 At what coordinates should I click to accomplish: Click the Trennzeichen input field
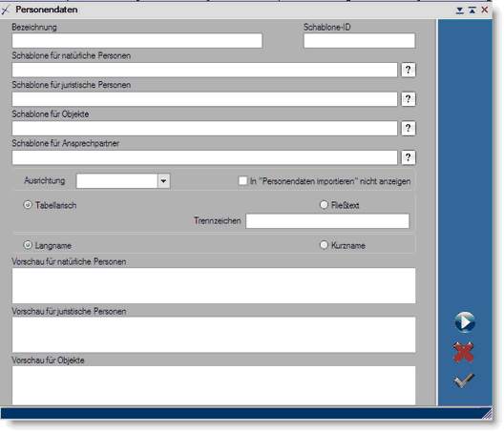click(x=327, y=221)
